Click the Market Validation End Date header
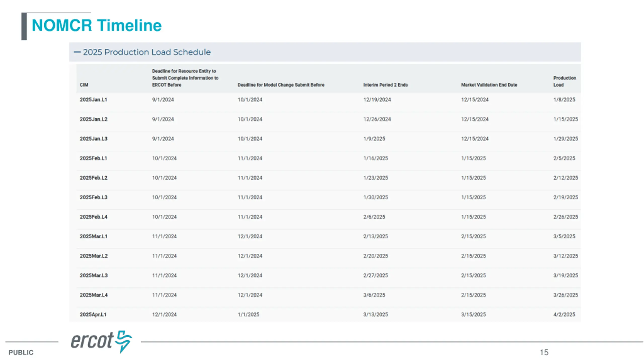 coord(489,85)
